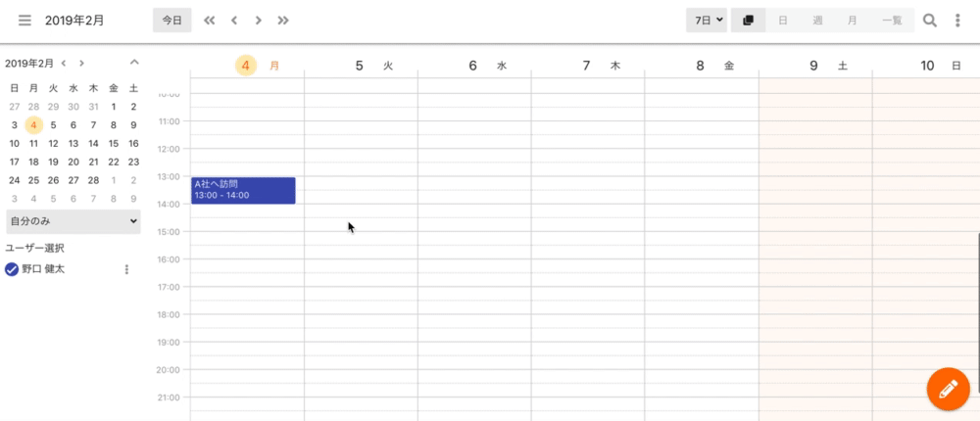This screenshot has width=980, height=421.
Task: Switch to 週 view tab
Action: pos(817,20)
